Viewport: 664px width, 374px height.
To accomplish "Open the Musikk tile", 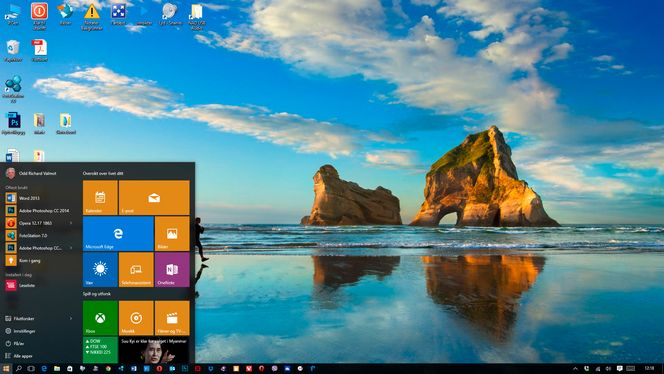I will (x=136, y=318).
